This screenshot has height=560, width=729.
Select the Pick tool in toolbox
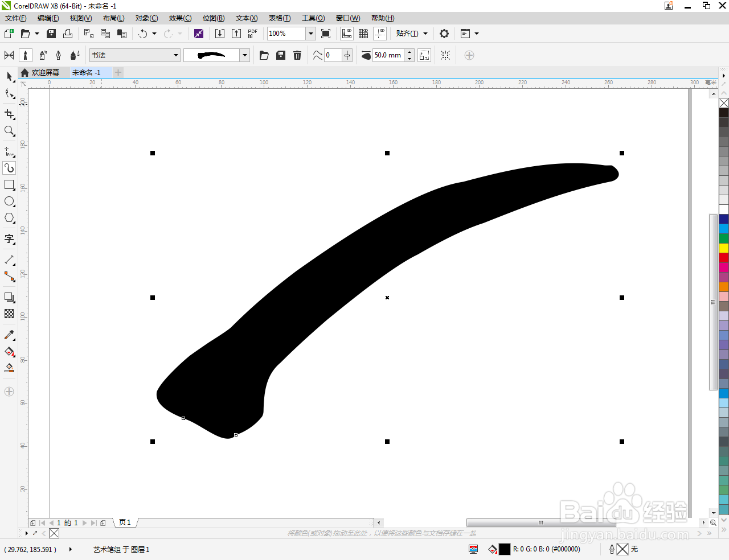pyautogui.click(x=9, y=76)
